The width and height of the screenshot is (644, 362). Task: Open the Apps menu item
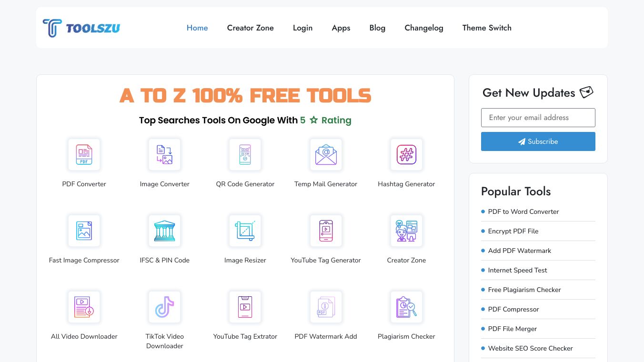pyautogui.click(x=341, y=28)
